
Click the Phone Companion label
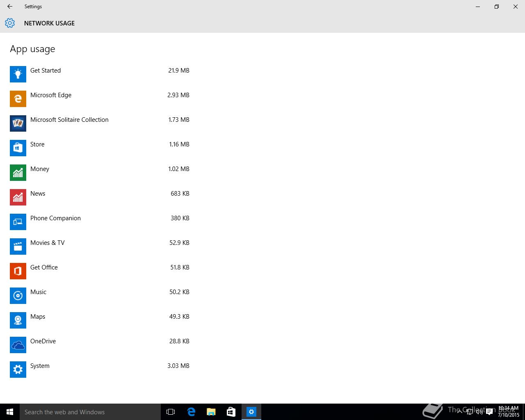55,218
